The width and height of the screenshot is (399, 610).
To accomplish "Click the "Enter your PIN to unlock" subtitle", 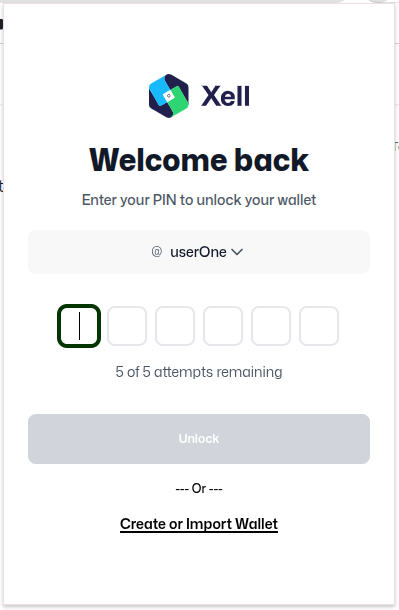I will click(199, 200).
